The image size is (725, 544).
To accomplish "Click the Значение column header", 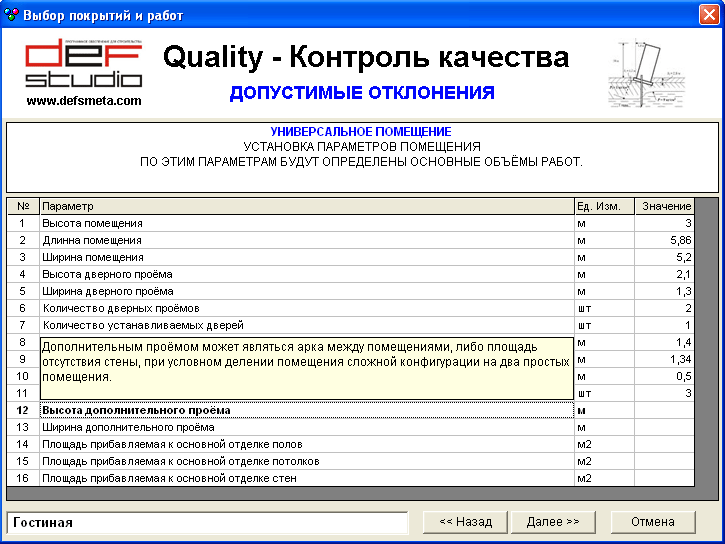I will pyautogui.click(x=664, y=207).
